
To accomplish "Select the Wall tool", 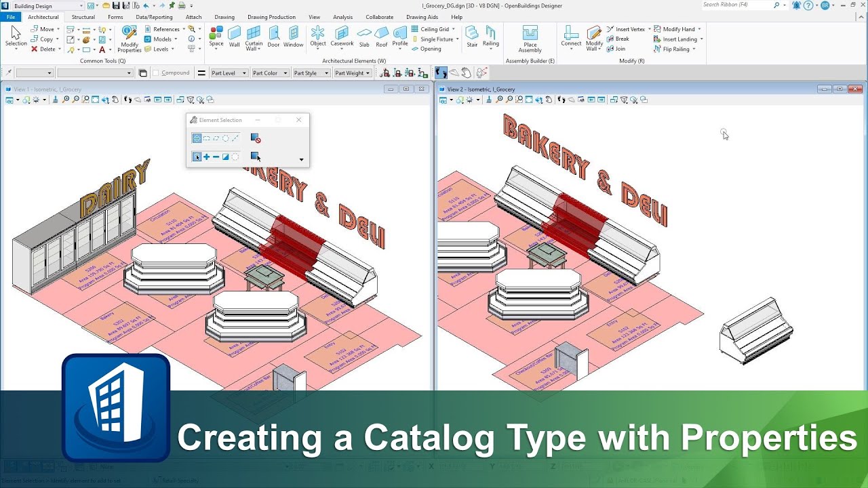I will [x=235, y=37].
